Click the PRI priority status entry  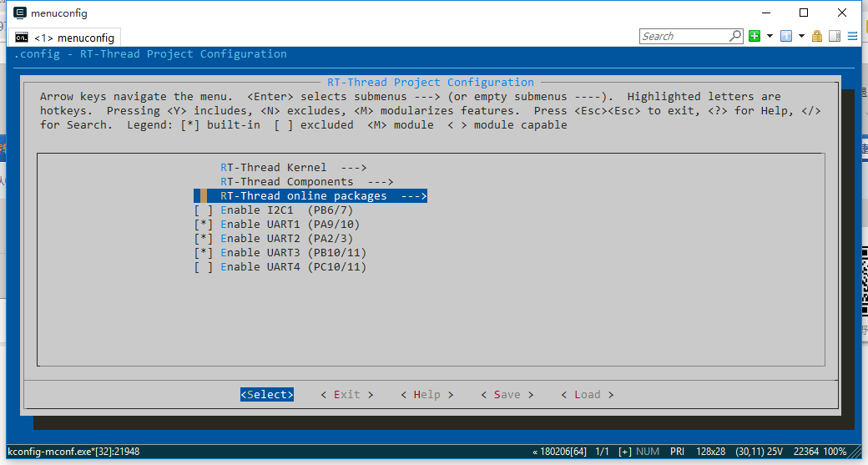[x=677, y=451]
